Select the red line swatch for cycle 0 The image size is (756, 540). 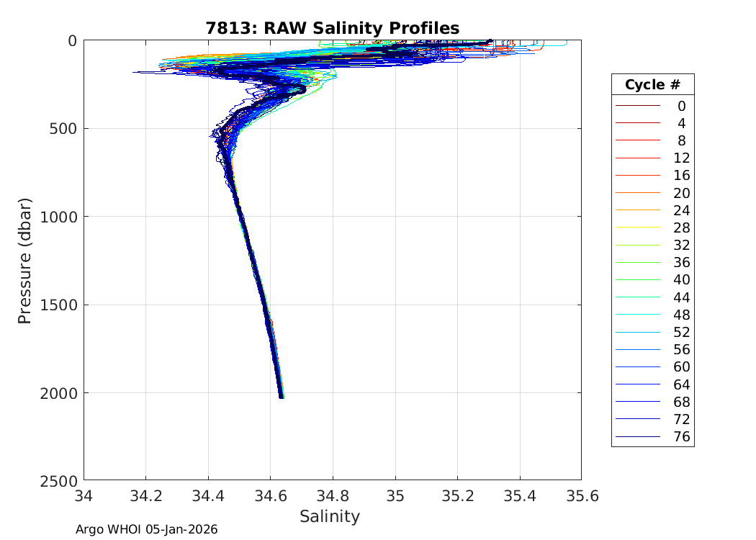[x=637, y=106]
